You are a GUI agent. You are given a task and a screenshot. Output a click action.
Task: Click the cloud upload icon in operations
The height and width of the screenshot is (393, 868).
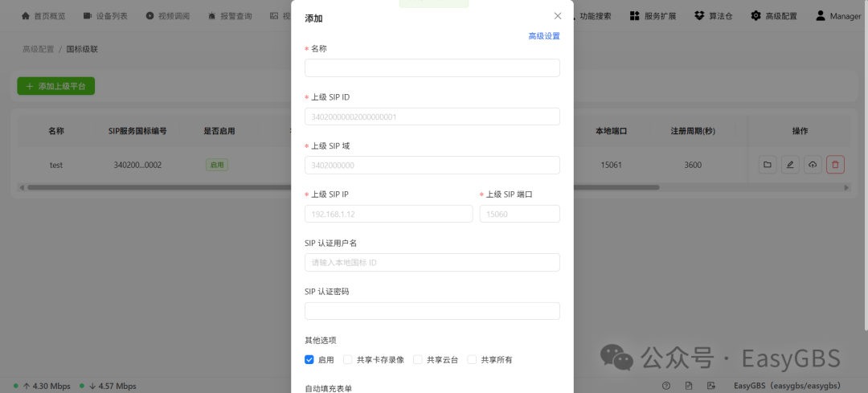click(x=813, y=165)
